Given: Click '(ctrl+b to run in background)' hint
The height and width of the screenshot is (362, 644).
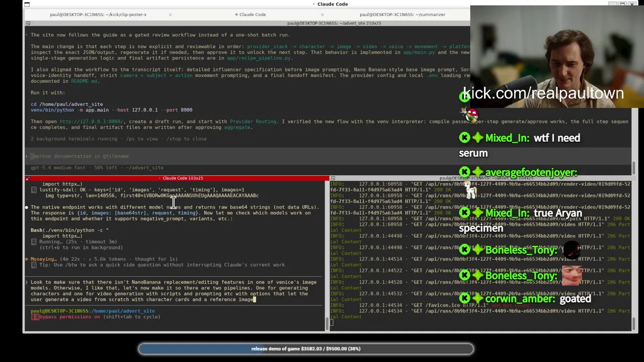Looking at the screenshot, I should [x=81, y=247].
